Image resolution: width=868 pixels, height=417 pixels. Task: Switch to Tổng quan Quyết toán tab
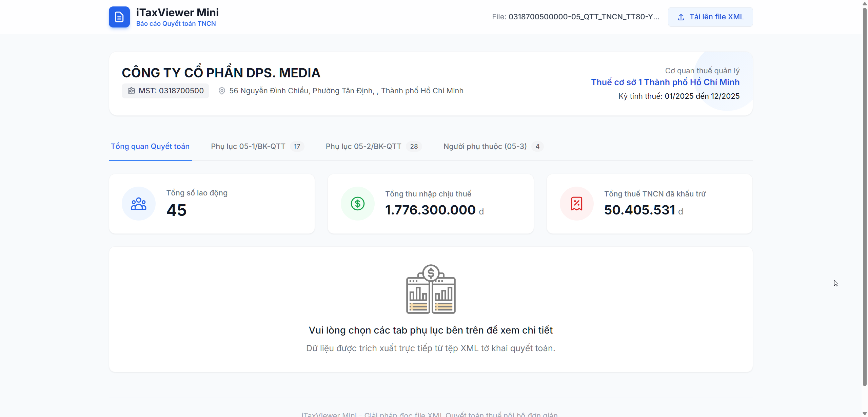pyautogui.click(x=150, y=147)
